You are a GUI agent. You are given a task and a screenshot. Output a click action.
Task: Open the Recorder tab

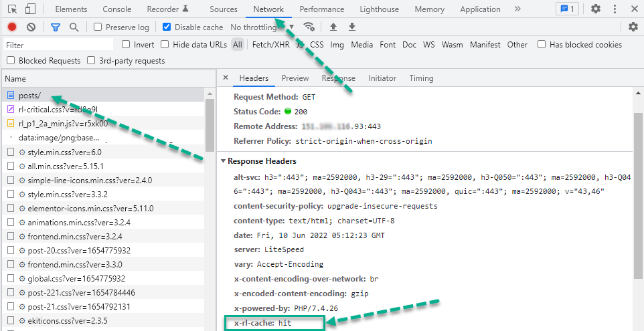(167, 9)
